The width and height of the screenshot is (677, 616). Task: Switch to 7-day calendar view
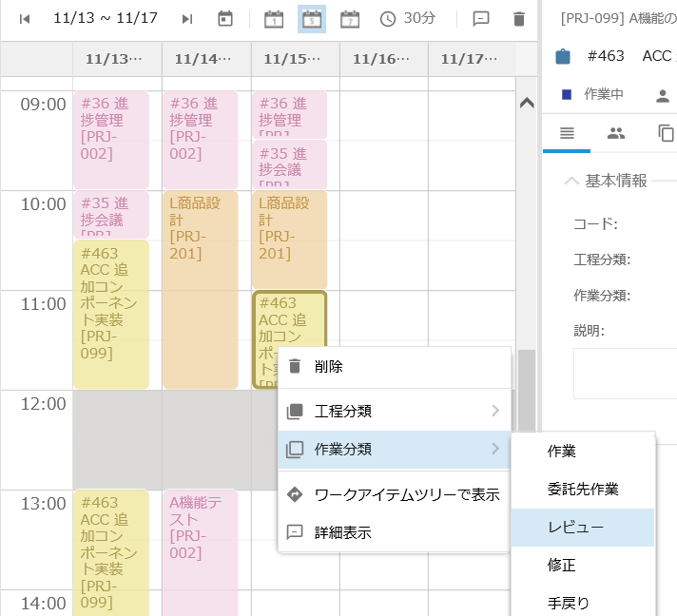350,19
